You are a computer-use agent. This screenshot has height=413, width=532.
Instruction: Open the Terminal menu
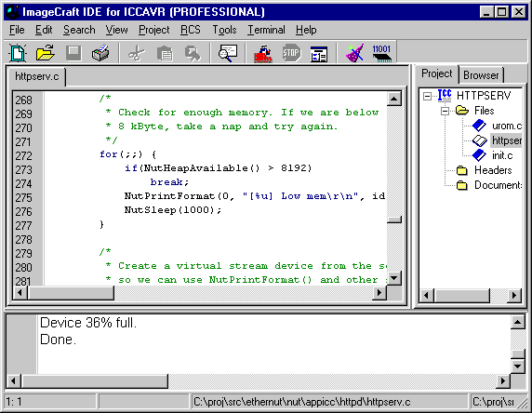point(266,30)
